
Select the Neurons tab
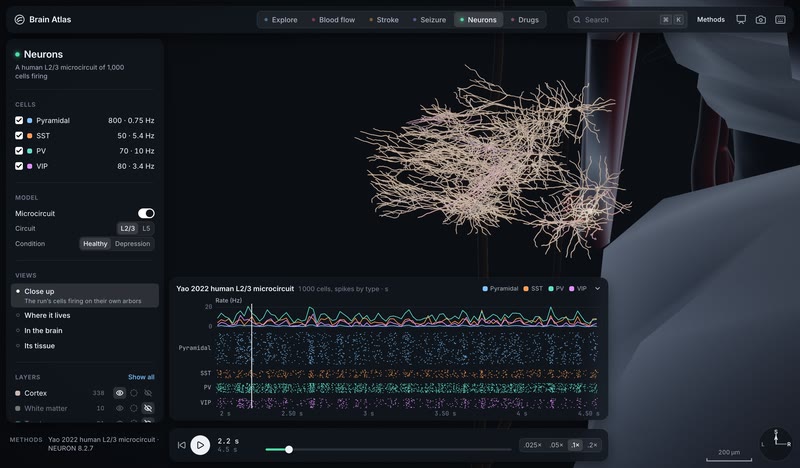[x=478, y=20]
